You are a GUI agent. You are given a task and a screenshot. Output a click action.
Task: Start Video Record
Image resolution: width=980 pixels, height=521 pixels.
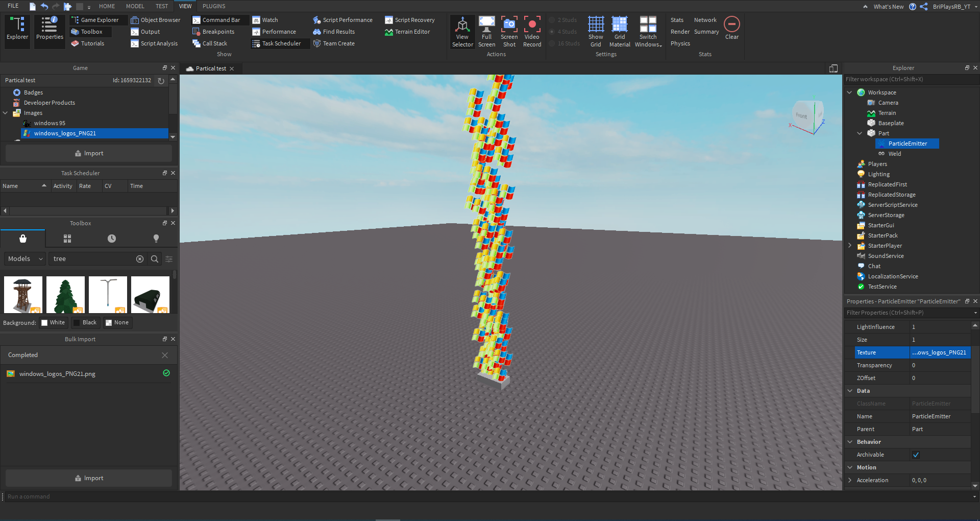click(x=532, y=32)
